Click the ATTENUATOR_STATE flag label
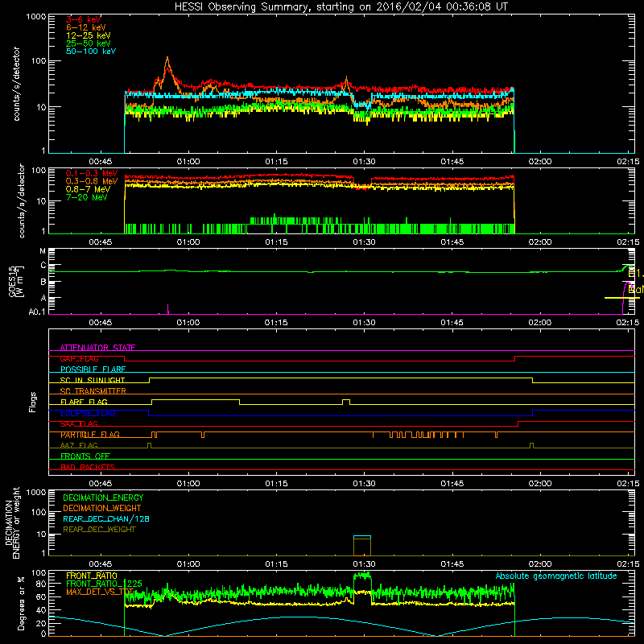The height and width of the screenshot is (644, 644). tap(97, 348)
